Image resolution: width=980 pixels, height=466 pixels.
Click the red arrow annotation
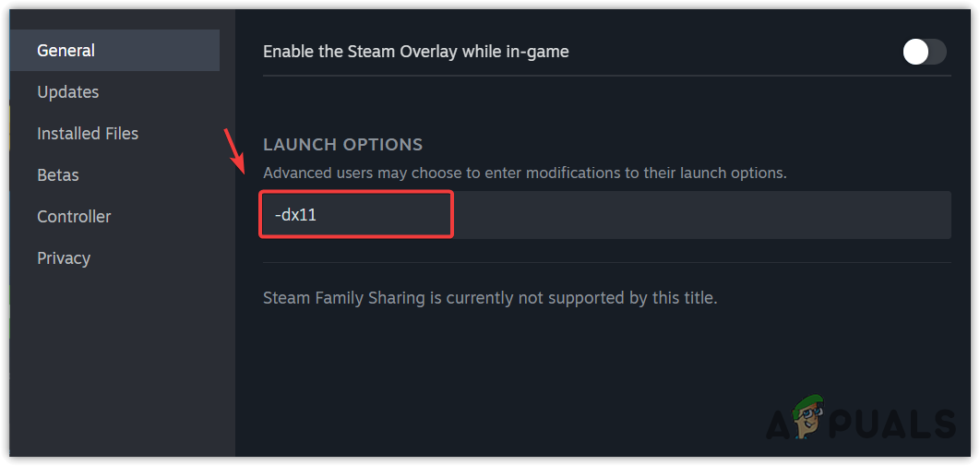coord(235,152)
